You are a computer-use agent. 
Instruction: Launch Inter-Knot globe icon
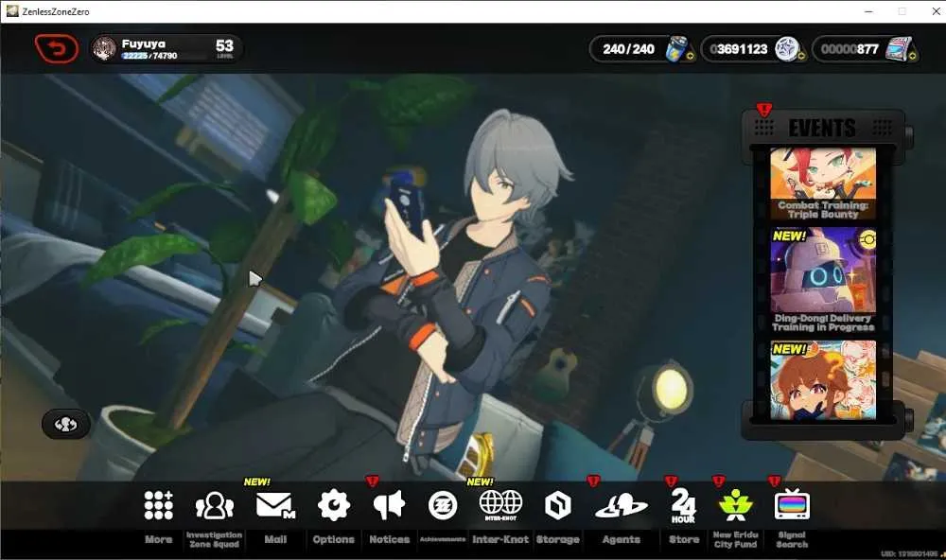click(500, 505)
